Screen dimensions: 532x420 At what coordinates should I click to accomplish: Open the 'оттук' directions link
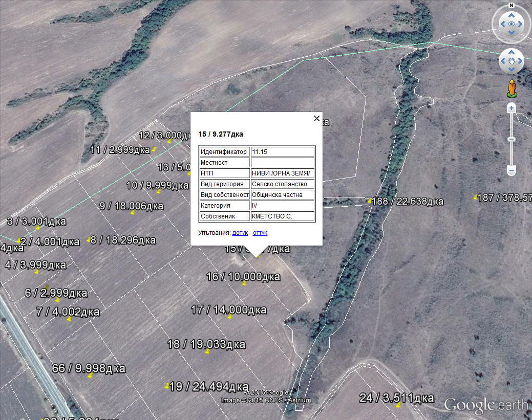(x=260, y=233)
